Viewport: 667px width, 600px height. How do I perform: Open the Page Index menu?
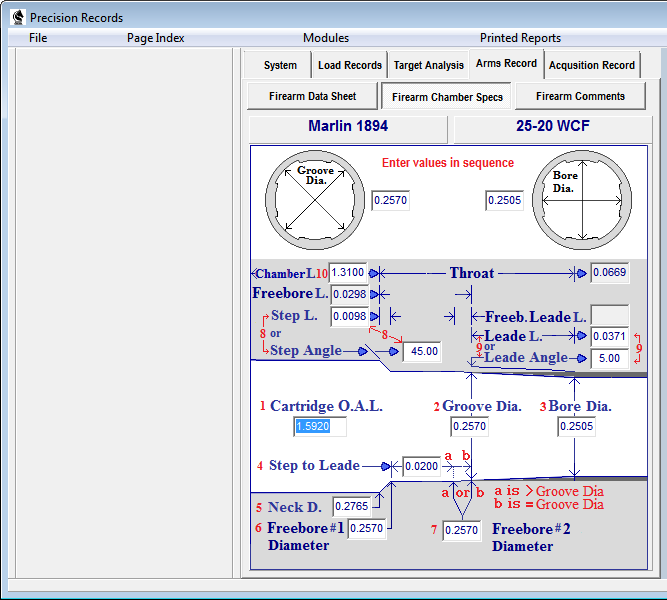click(156, 38)
